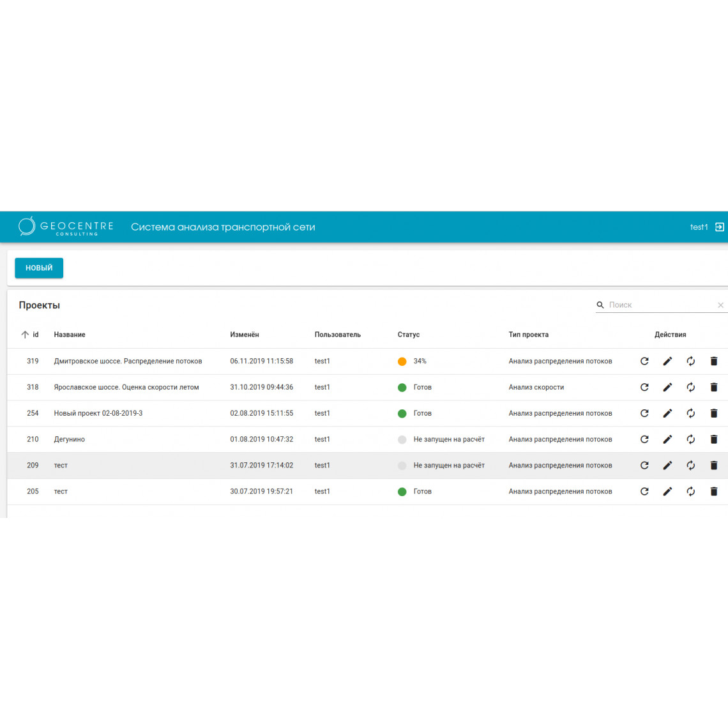
Task: Click the refresh icon for project 209
Action: click(x=644, y=465)
